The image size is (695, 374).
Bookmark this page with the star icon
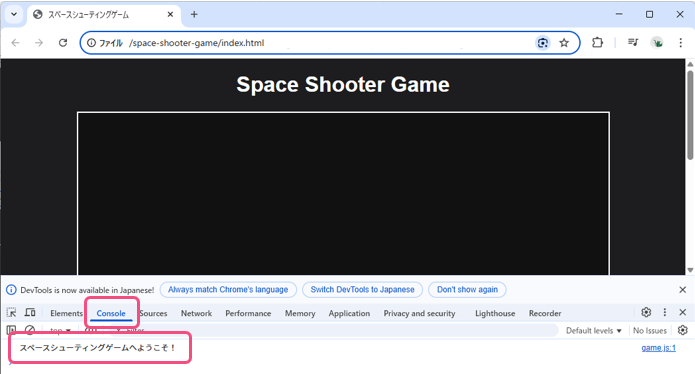564,43
